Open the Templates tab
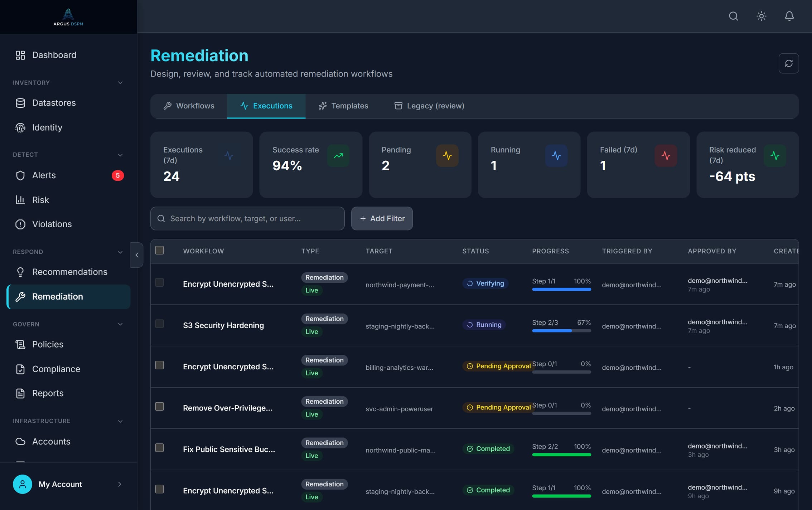812x510 pixels. 343,106
